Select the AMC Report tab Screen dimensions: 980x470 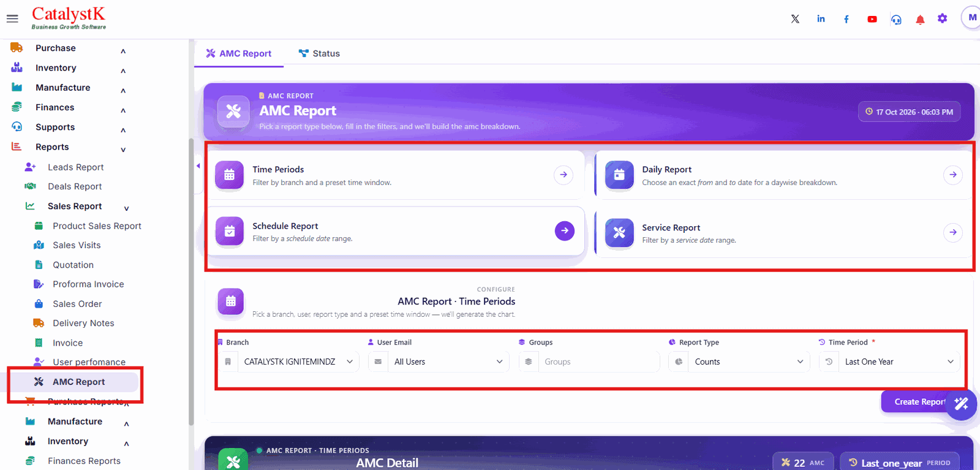tap(239, 53)
